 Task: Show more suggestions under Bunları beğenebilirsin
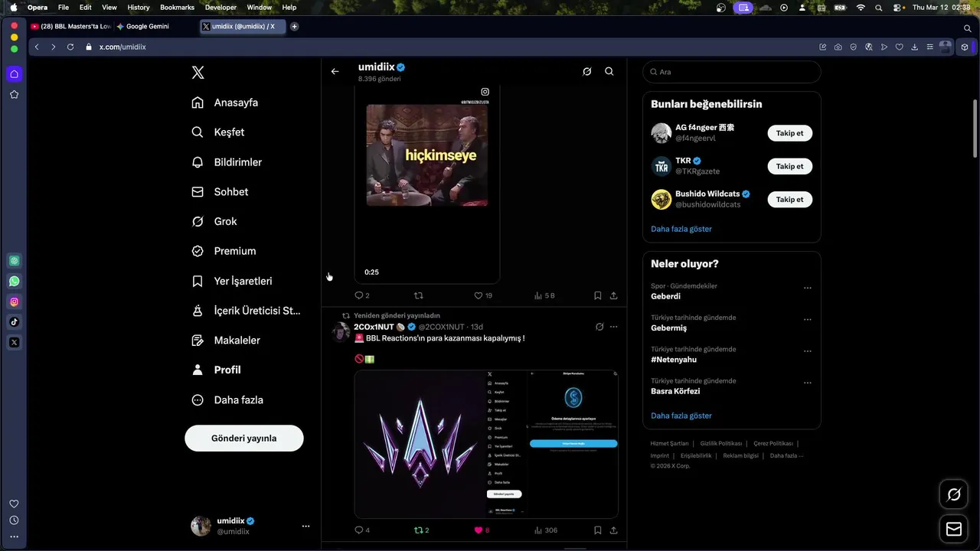coord(681,229)
